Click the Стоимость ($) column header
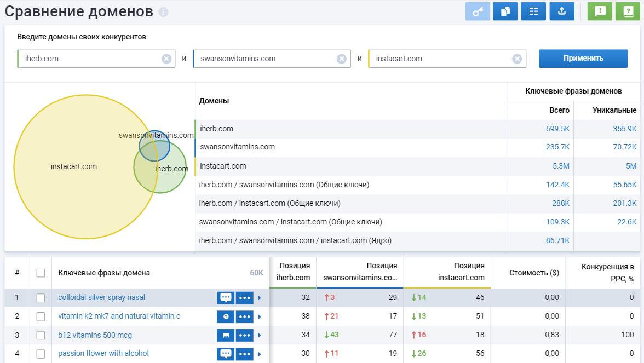 [534, 273]
